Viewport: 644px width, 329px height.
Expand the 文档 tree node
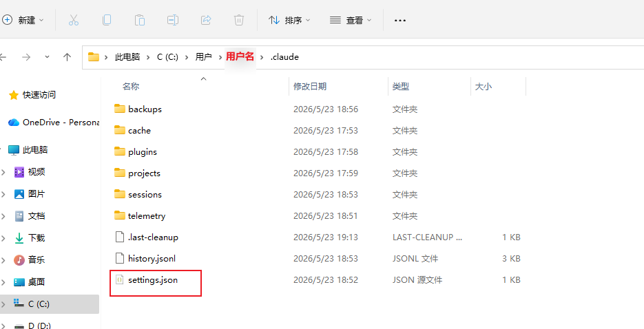[x=3, y=216]
